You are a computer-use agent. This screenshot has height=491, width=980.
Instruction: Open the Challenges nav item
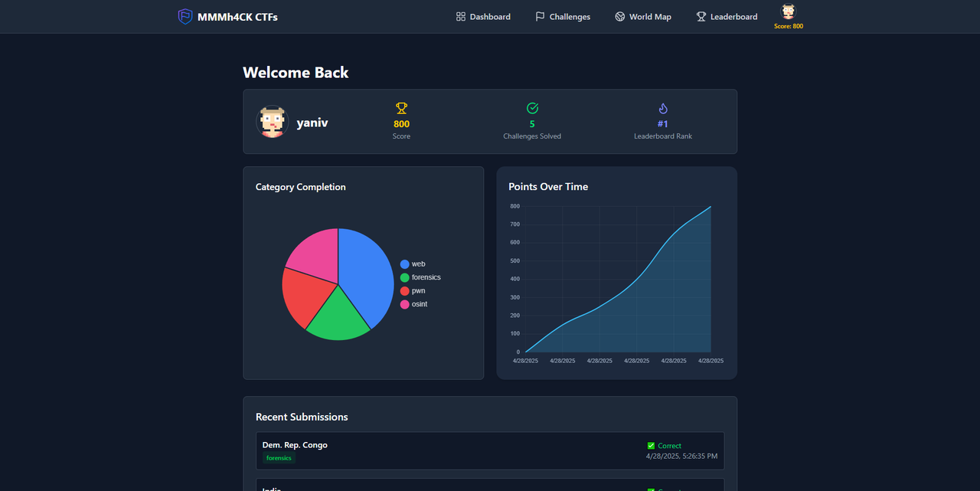[563, 16]
